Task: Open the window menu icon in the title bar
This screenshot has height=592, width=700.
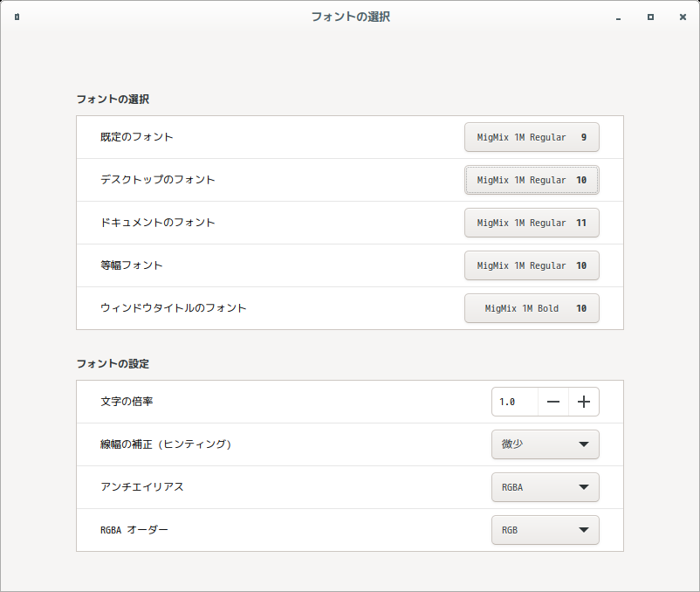Action: (x=17, y=17)
